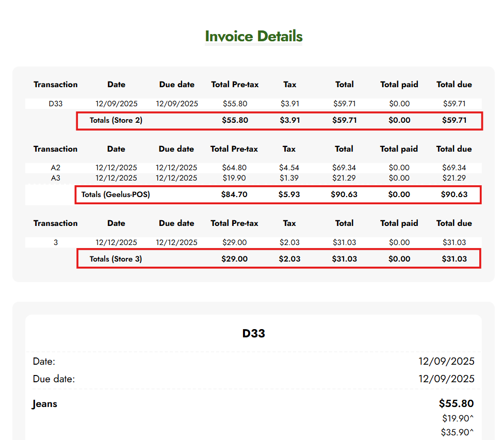Click the $35.90^ price under Jeans
504x440 pixels.
[458, 432]
